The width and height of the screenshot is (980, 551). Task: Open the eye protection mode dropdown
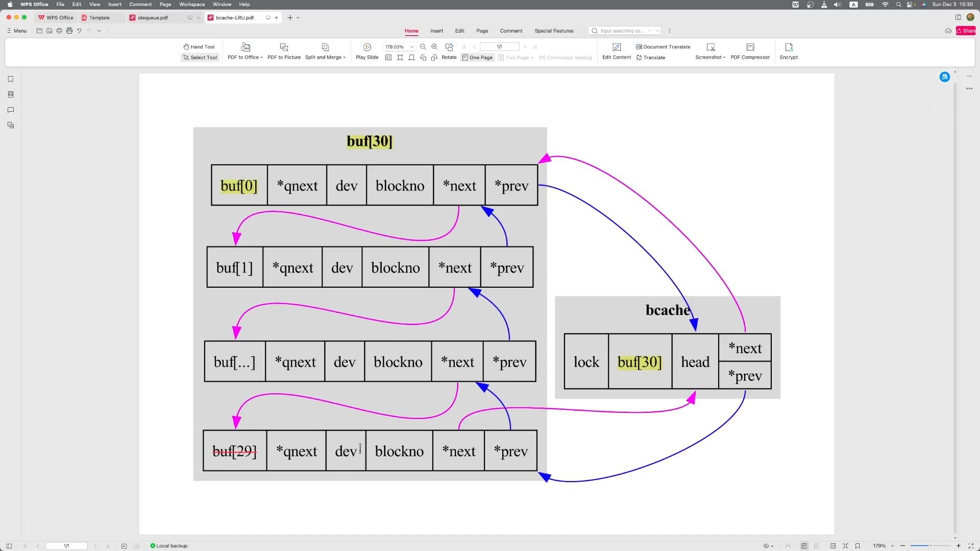coord(768,546)
